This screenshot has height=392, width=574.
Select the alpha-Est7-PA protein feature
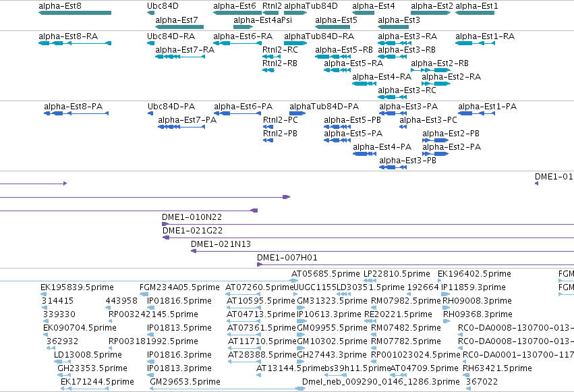(x=181, y=127)
